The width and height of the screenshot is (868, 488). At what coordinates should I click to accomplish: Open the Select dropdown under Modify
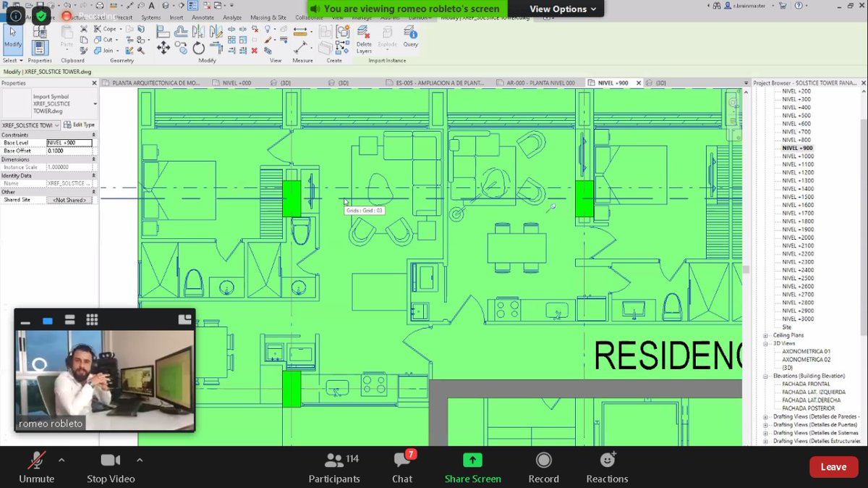pos(12,61)
